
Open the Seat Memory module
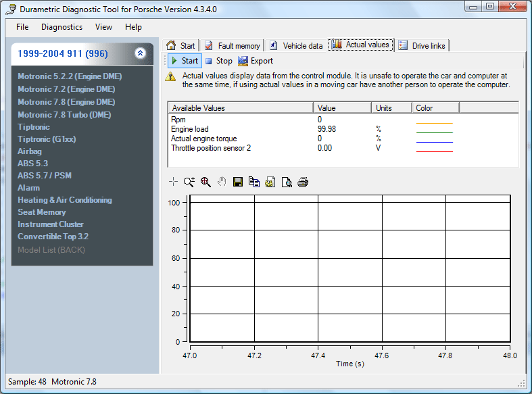coord(42,212)
